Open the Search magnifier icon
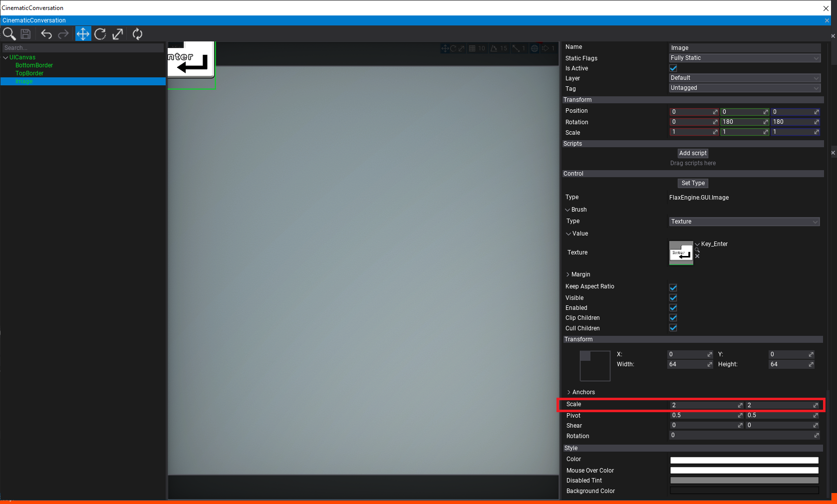Image resolution: width=837 pixels, height=504 pixels. pyautogui.click(x=9, y=34)
